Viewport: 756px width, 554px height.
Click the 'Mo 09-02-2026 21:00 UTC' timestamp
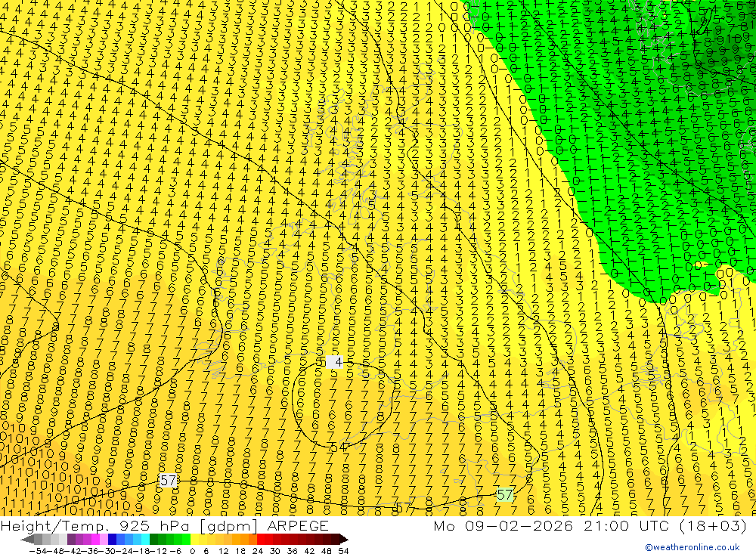point(553,525)
